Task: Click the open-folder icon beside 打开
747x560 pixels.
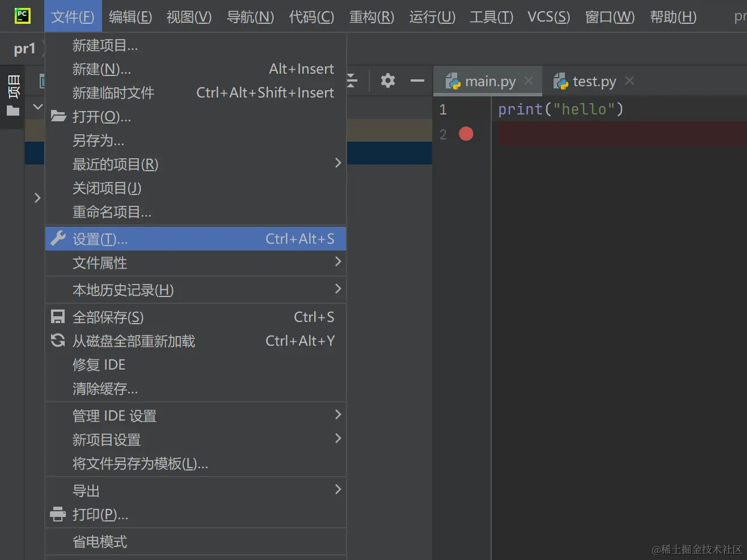Action: (58, 116)
